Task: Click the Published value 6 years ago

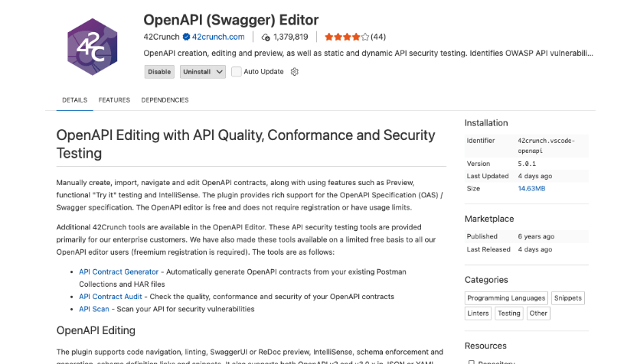Action: pyautogui.click(x=536, y=236)
